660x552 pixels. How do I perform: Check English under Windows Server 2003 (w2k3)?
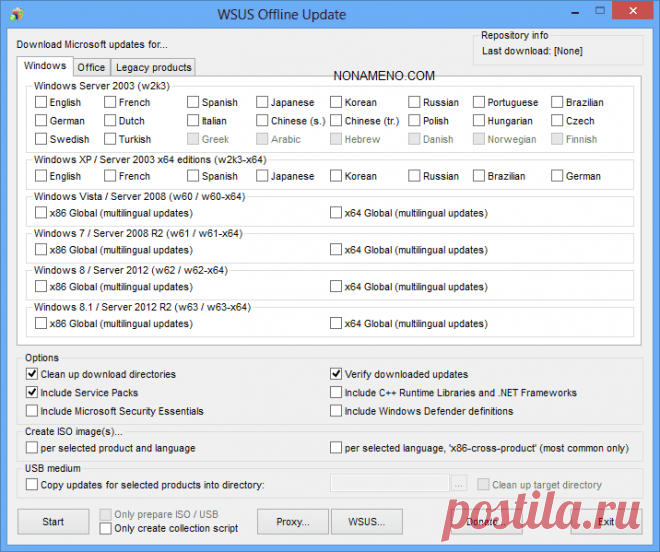[41, 102]
